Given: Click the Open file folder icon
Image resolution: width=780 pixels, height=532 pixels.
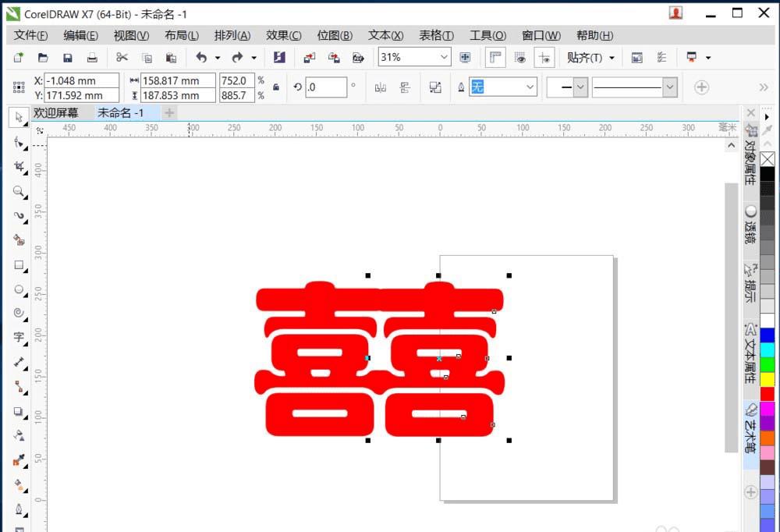Looking at the screenshot, I should pyautogui.click(x=43, y=58).
